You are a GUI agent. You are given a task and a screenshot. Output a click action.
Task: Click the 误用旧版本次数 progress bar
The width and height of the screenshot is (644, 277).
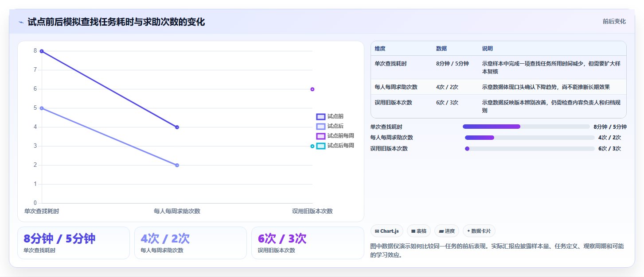pyautogui.click(x=530, y=149)
